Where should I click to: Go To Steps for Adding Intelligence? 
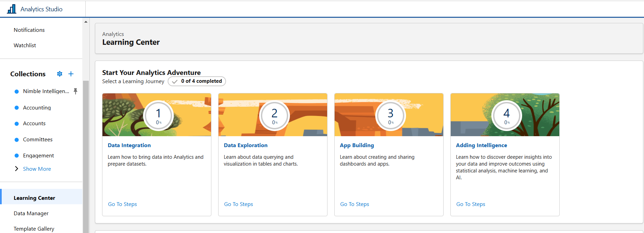click(x=471, y=204)
